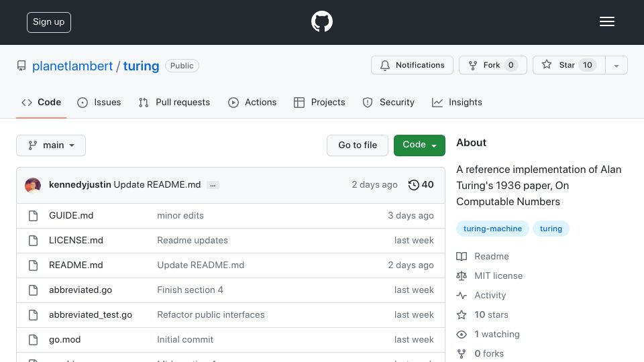
Task: Open the Actions tab
Action: point(252,102)
